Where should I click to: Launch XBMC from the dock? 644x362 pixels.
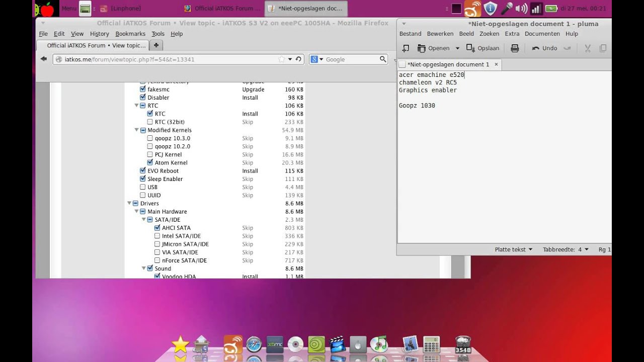(275, 344)
